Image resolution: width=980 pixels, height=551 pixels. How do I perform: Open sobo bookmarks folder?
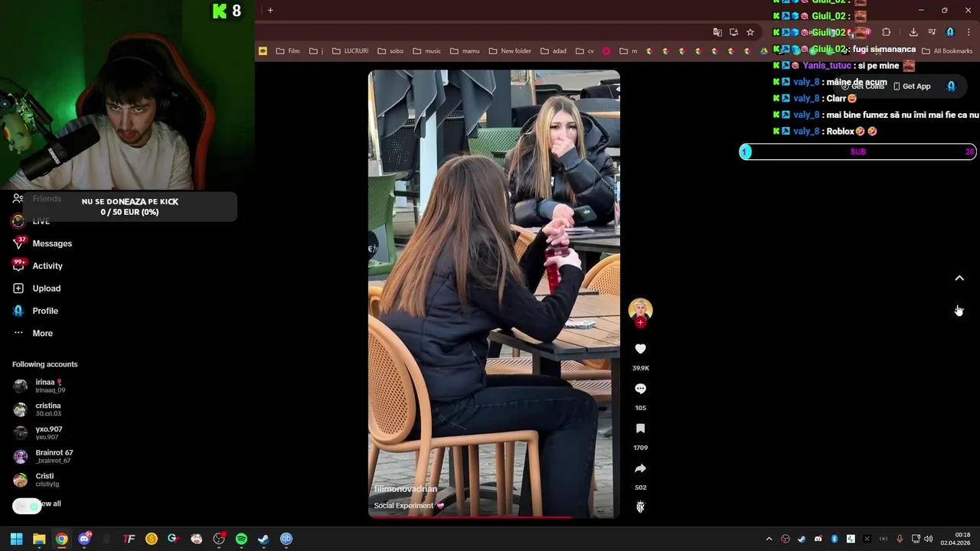(390, 51)
